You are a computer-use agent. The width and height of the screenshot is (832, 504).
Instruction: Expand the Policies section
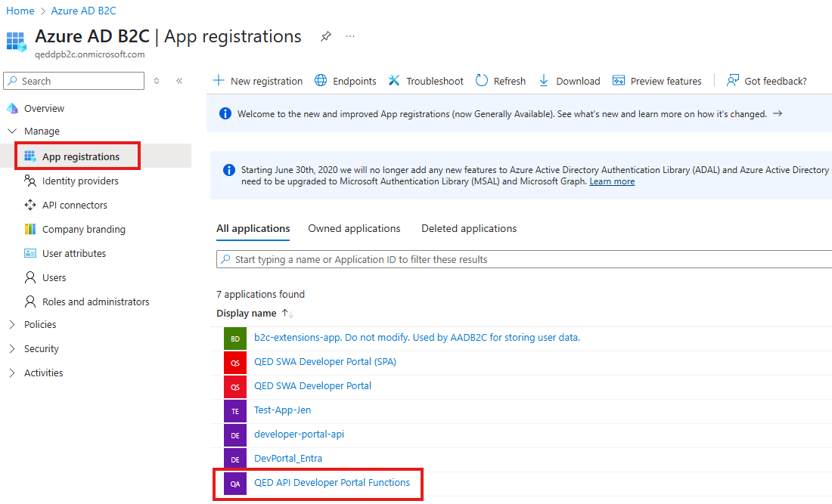[12, 325]
